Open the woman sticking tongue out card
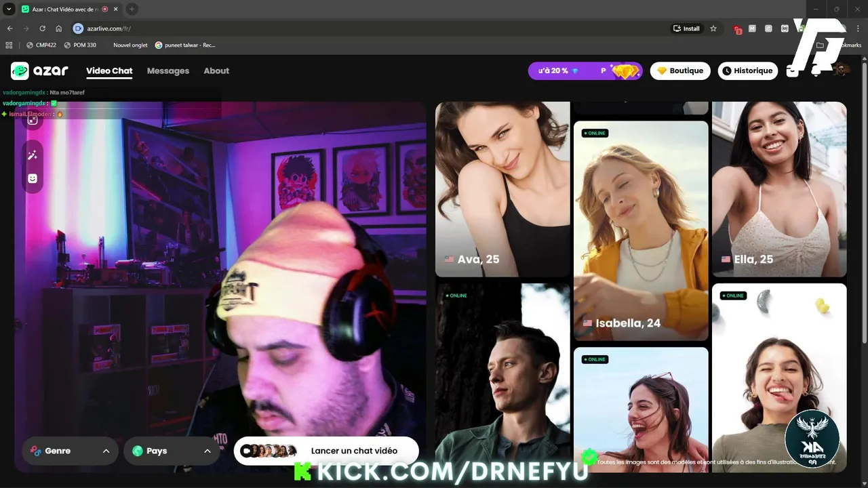The height and width of the screenshot is (488, 868). click(x=779, y=378)
